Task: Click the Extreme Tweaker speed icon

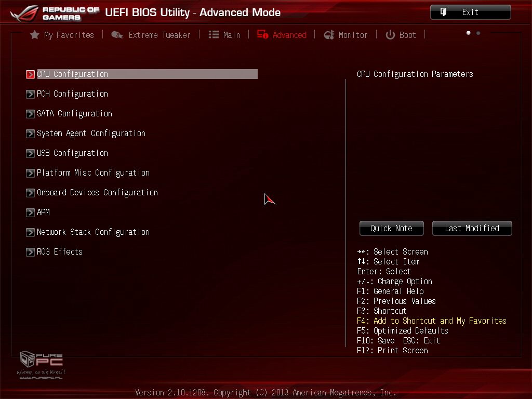Action: click(x=117, y=35)
